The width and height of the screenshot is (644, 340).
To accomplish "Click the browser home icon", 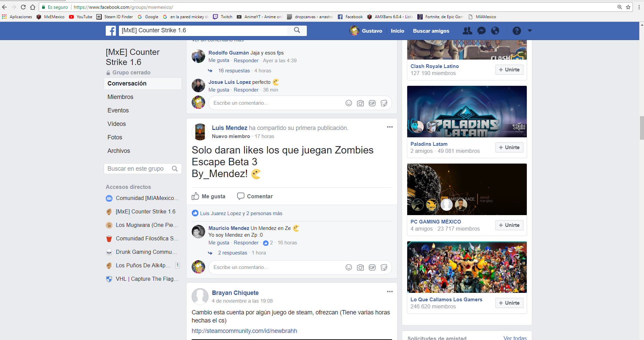I will coord(33,7).
